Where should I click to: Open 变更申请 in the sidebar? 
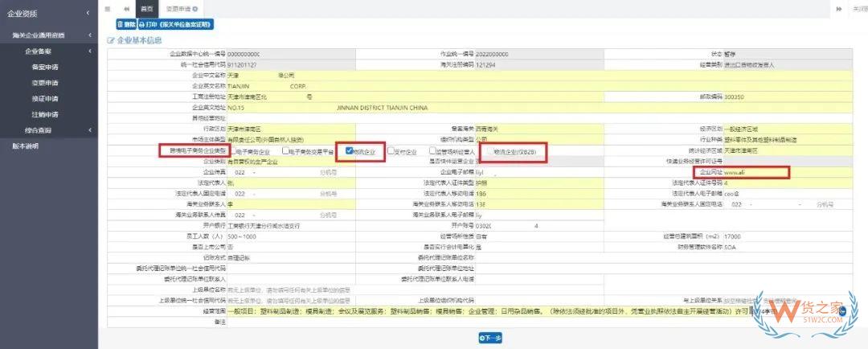coord(45,83)
